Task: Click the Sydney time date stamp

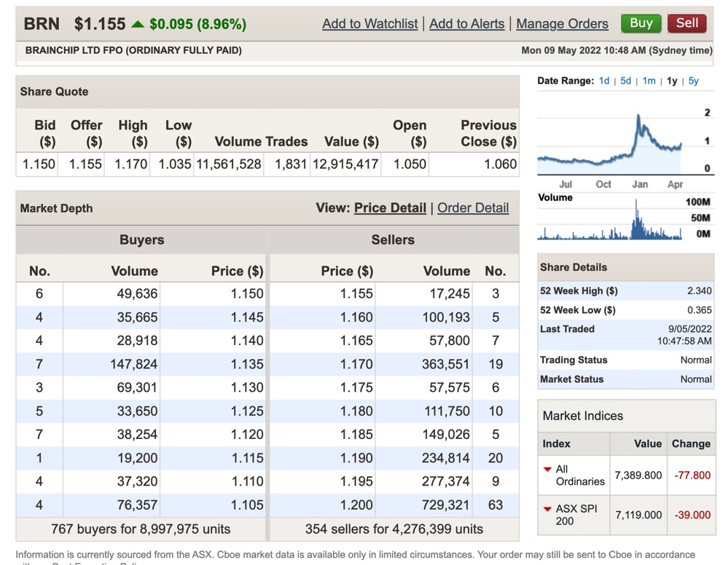Action: [617, 50]
